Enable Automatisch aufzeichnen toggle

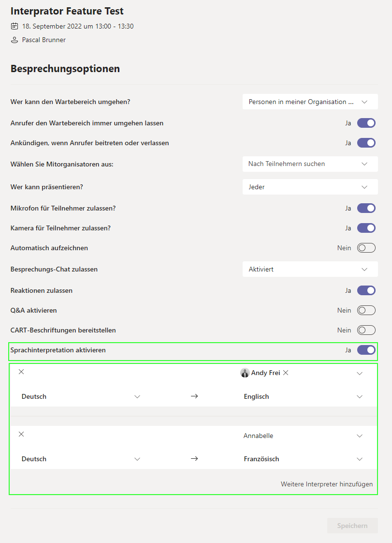[366, 248]
